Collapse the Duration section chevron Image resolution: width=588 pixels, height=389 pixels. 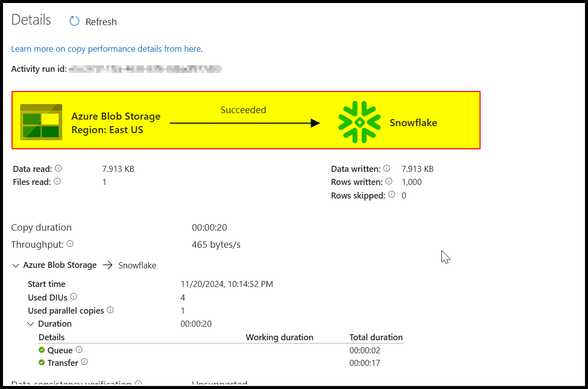click(x=31, y=324)
